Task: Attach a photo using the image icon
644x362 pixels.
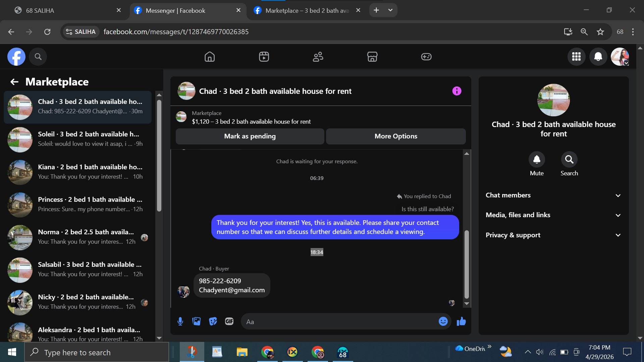Action: [x=197, y=321]
